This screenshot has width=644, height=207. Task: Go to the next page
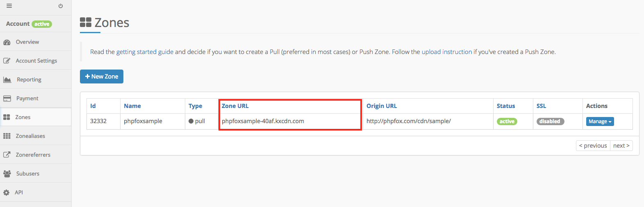621,146
